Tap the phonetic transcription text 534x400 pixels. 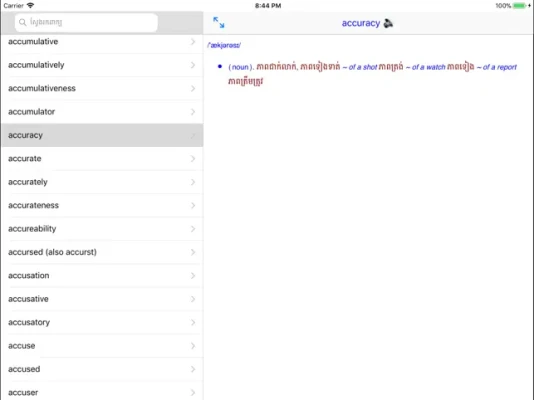224,45
